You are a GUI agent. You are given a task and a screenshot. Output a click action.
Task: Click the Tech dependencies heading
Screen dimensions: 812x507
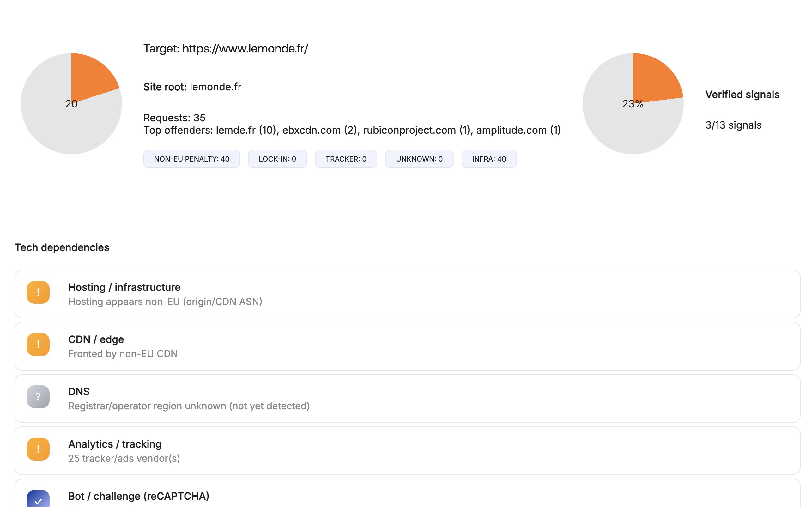(62, 247)
